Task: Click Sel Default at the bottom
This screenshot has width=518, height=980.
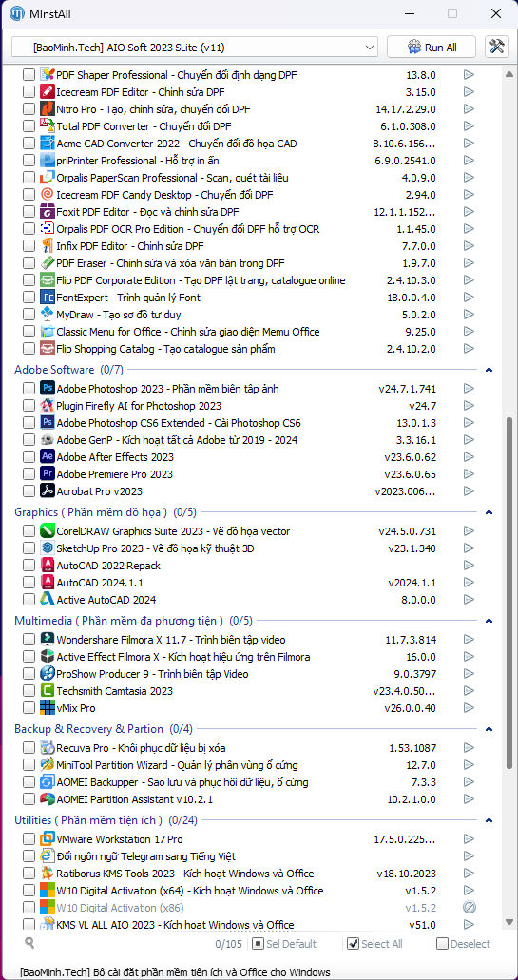Action: (x=285, y=944)
